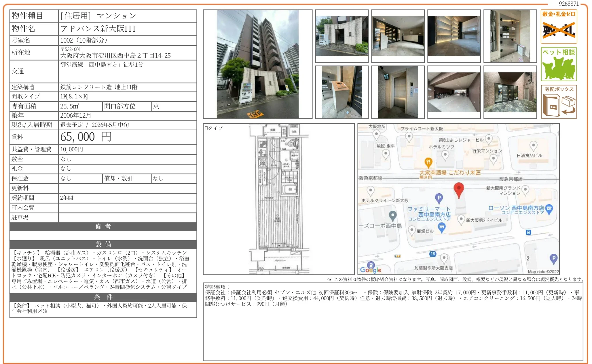Click the 設備 section header
592x364 pixels.
pyautogui.click(x=103, y=244)
